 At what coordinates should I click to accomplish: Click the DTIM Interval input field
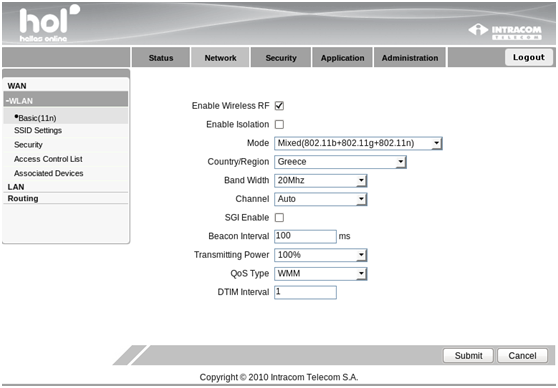305,292
